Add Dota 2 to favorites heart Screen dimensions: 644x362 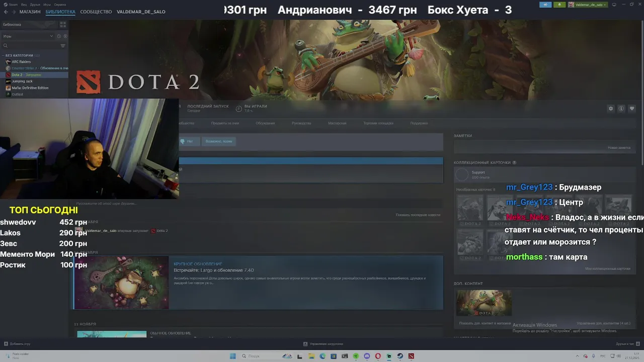click(x=632, y=109)
